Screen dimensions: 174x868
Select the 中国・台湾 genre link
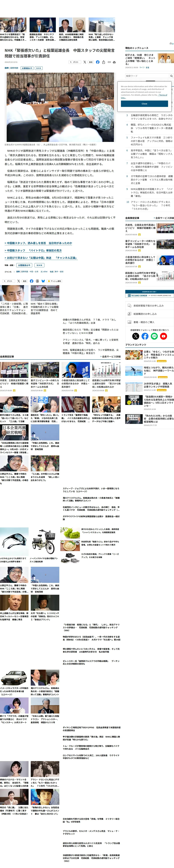pos(34,272)
